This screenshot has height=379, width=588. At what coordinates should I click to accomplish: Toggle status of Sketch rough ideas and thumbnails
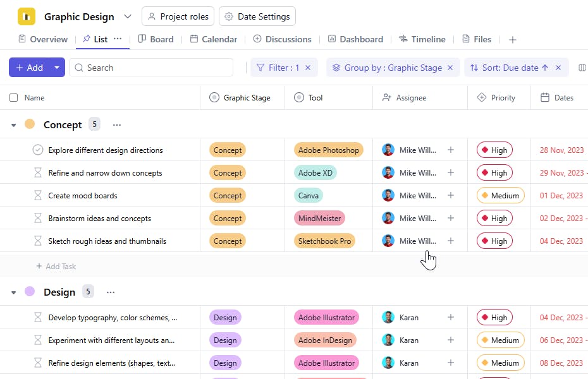pyautogui.click(x=38, y=241)
